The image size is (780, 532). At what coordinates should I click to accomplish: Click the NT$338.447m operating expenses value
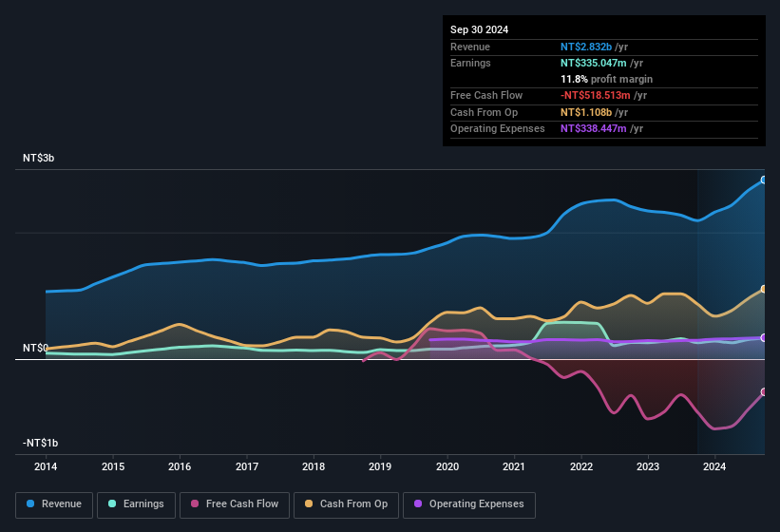594,129
